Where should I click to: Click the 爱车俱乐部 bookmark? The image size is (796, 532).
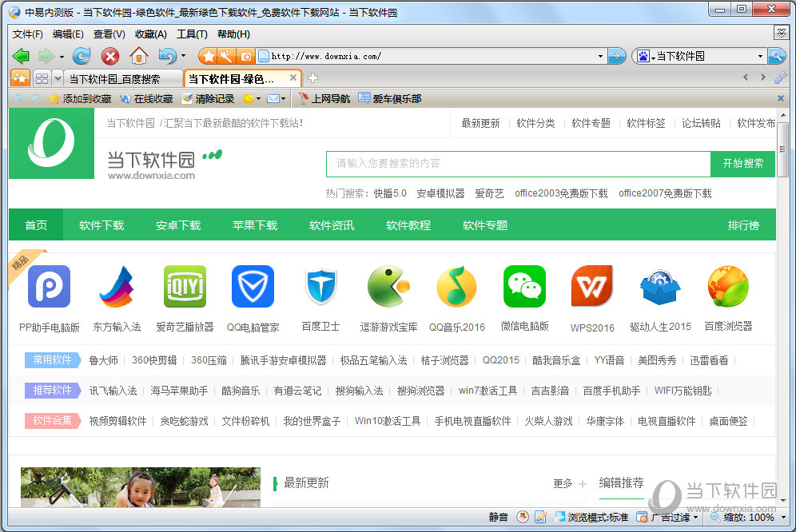click(x=390, y=98)
